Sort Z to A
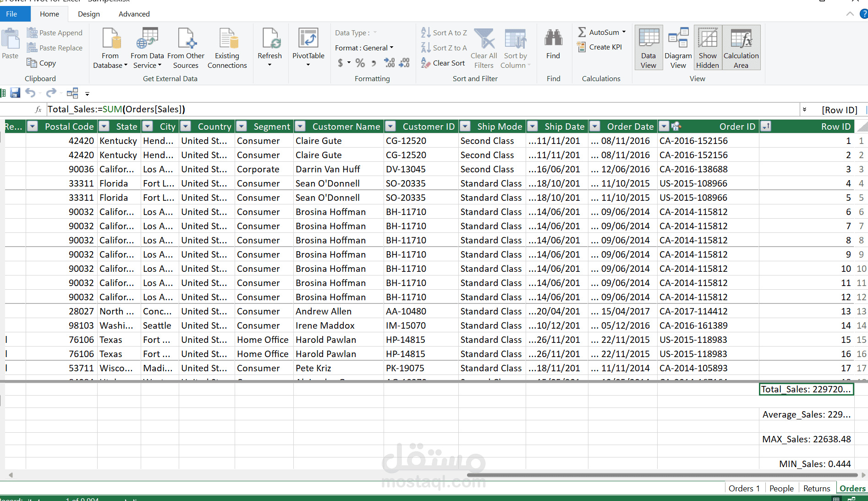This screenshot has width=868, height=501. point(444,48)
